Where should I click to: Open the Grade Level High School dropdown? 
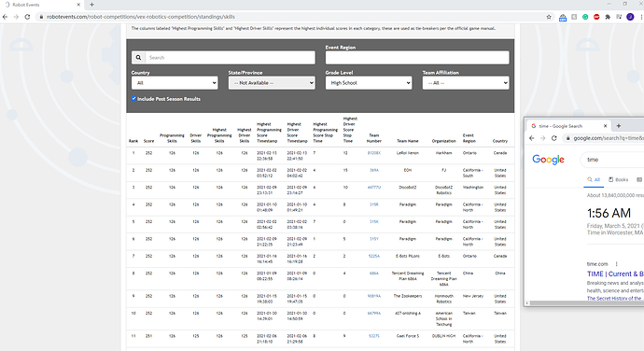tap(369, 82)
